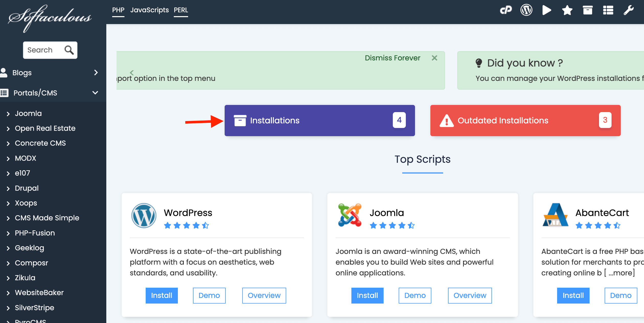Install AbanteCart

pos(573,295)
